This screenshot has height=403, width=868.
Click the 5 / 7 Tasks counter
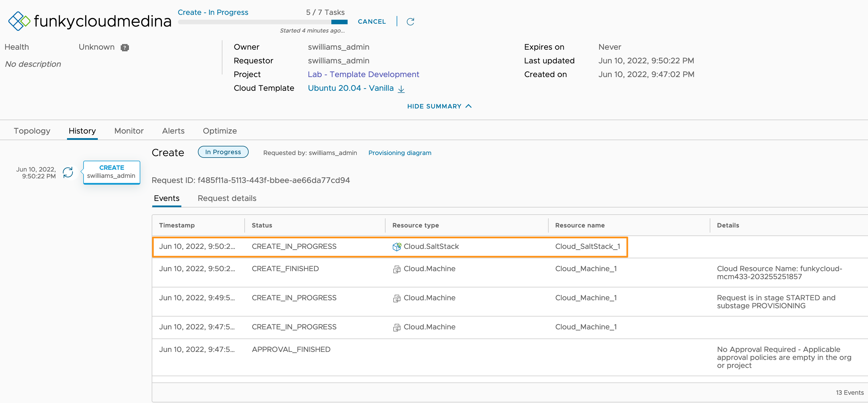point(325,13)
